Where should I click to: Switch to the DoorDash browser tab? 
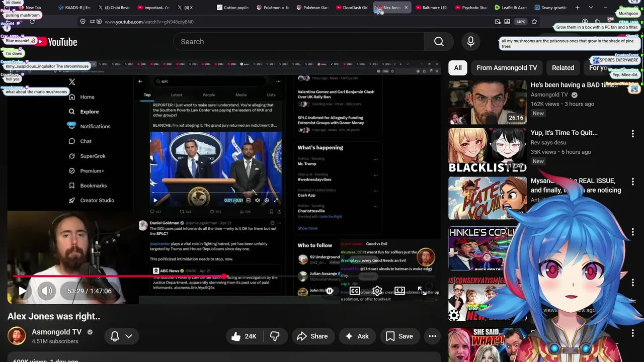coord(351,8)
